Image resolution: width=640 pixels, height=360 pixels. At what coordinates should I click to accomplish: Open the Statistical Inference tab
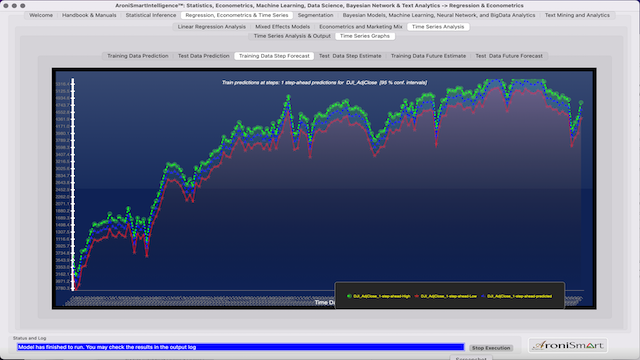151,15
